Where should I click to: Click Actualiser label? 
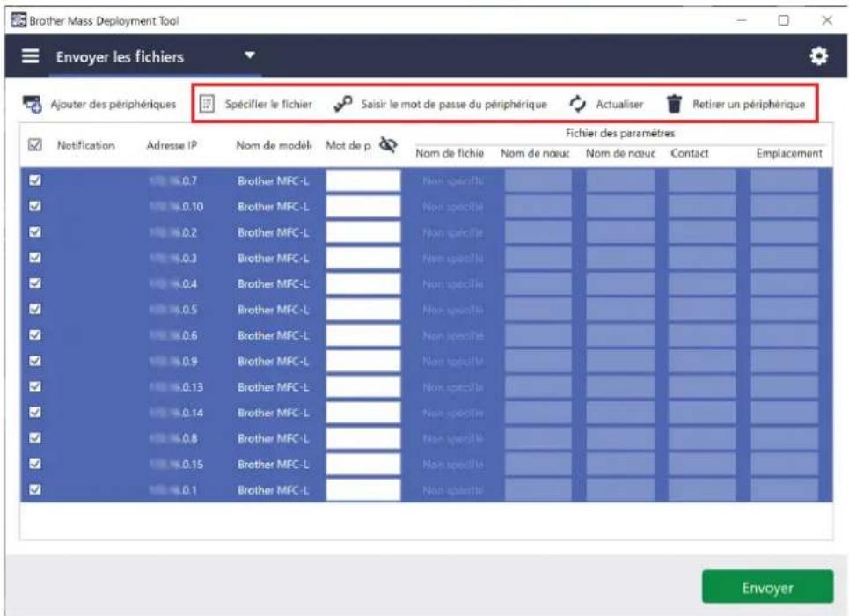(619, 104)
